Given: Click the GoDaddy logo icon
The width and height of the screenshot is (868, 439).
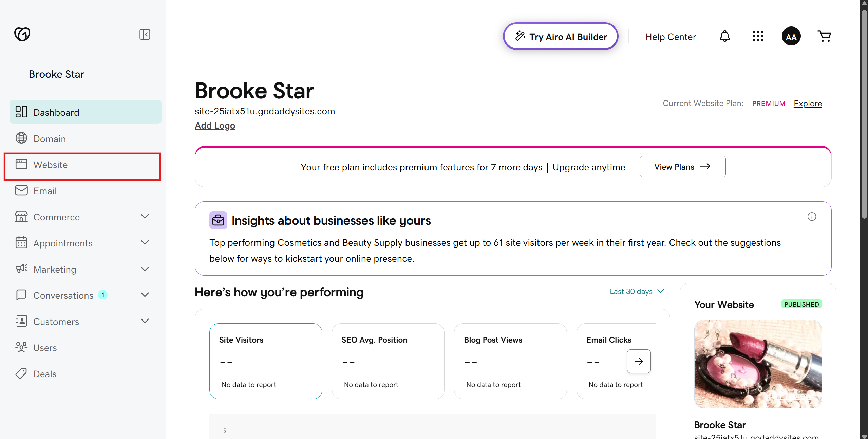Looking at the screenshot, I should (22, 34).
